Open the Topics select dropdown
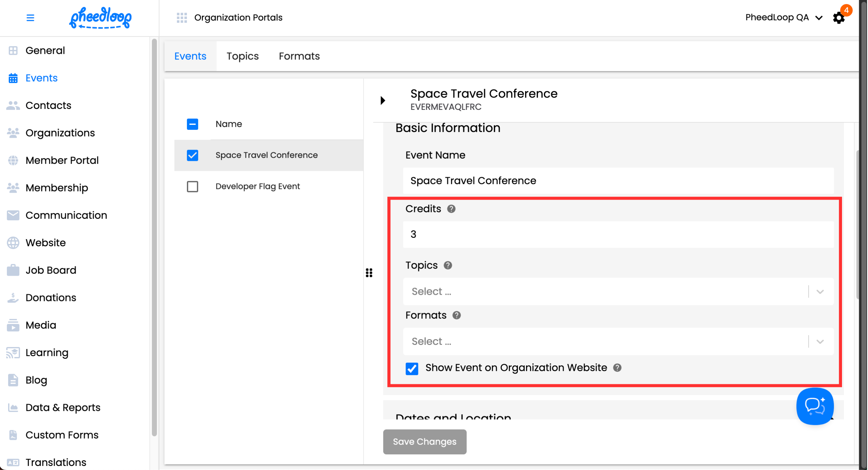This screenshot has height=470, width=868. tap(618, 291)
